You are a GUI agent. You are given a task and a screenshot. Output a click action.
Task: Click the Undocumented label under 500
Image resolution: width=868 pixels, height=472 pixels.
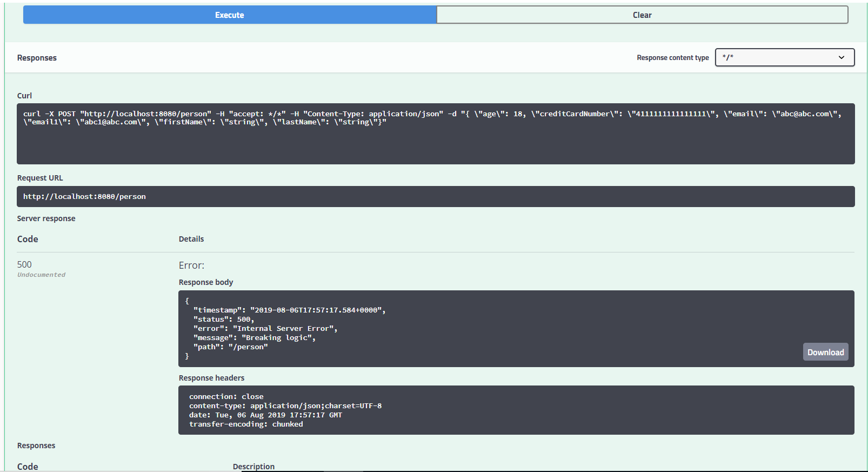pyautogui.click(x=41, y=275)
